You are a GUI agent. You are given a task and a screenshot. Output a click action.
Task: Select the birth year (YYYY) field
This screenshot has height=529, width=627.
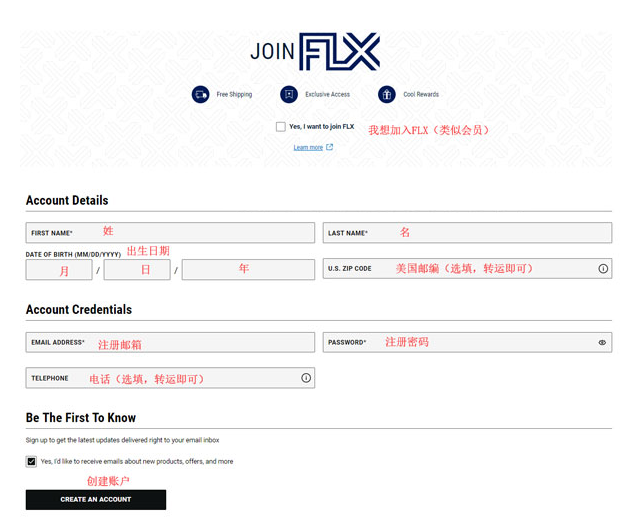[248, 270]
